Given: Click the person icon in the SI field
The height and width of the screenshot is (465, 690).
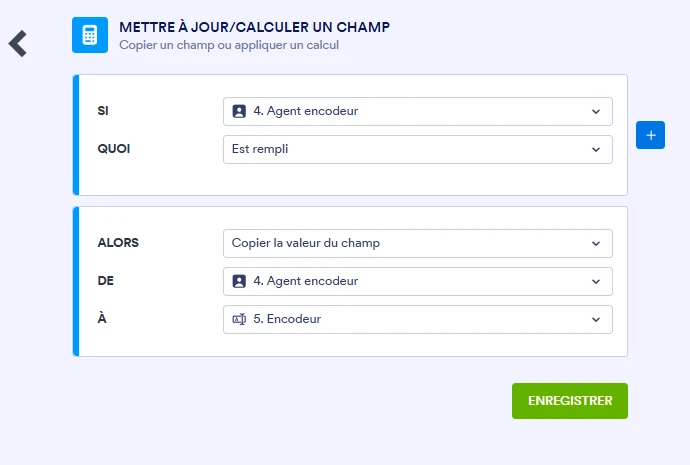Looking at the screenshot, I should (239, 111).
